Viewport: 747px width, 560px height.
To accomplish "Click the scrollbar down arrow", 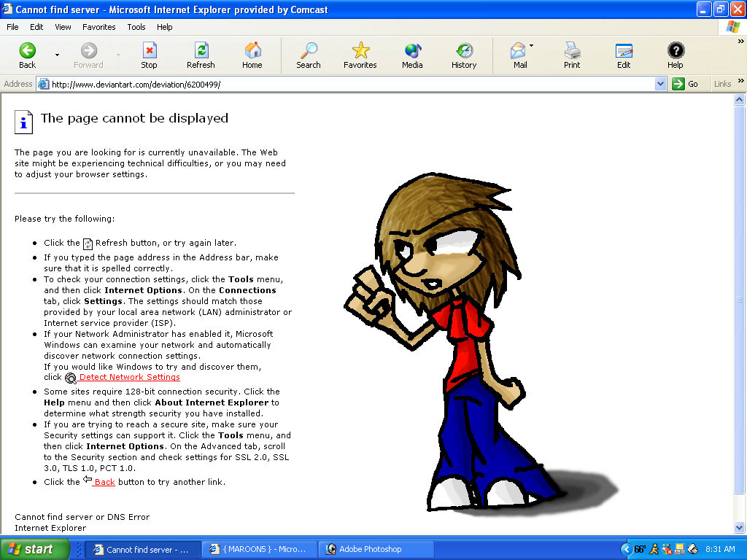I will tap(740, 527).
